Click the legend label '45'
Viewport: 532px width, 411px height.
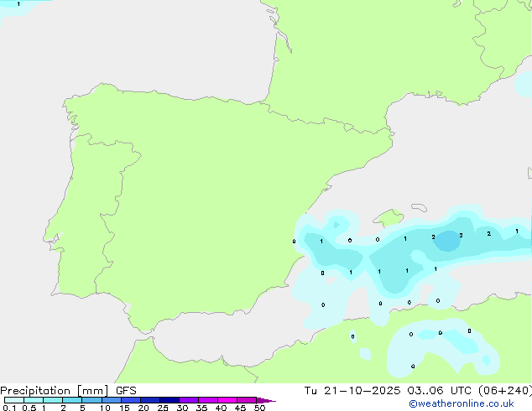[240, 408]
